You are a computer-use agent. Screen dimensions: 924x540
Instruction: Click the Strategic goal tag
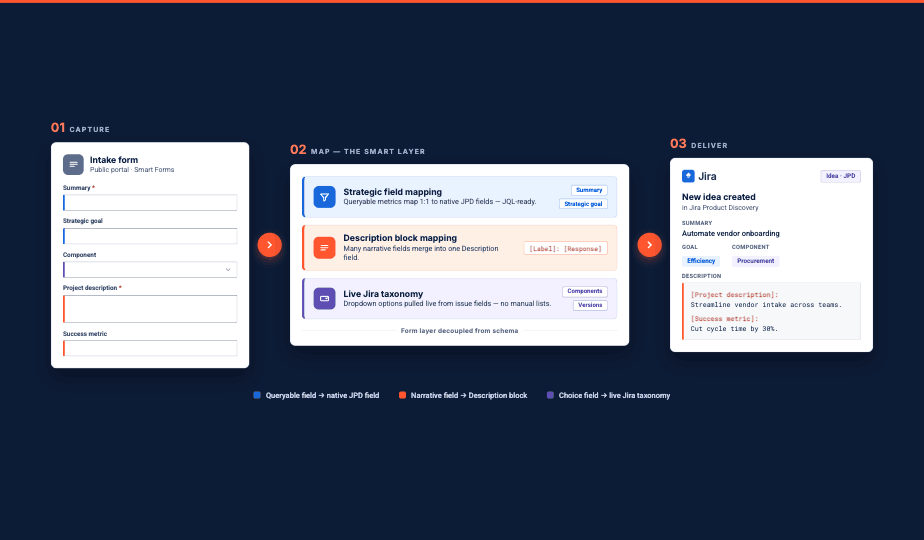[583, 204]
